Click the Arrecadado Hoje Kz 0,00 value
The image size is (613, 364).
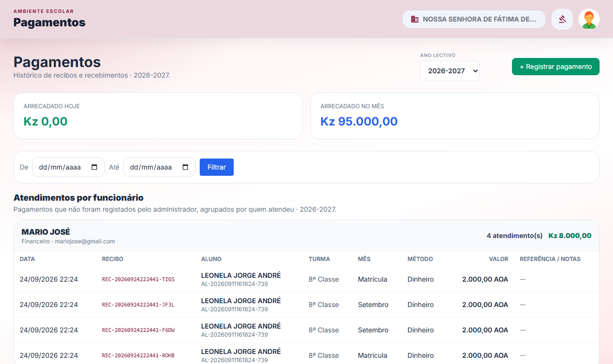click(x=45, y=121)
